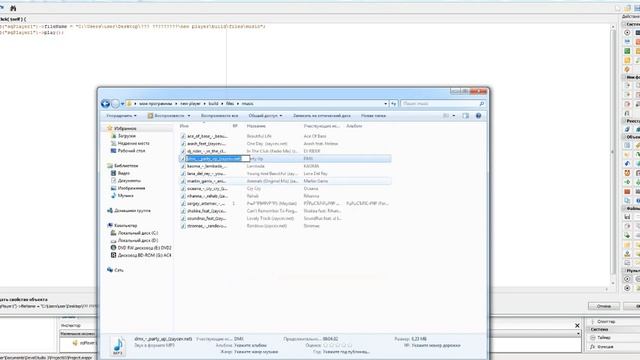Click the binoculars search icon in DevelStudio
The width and height of the screenshot is (640, 360).
pos(13,8)
